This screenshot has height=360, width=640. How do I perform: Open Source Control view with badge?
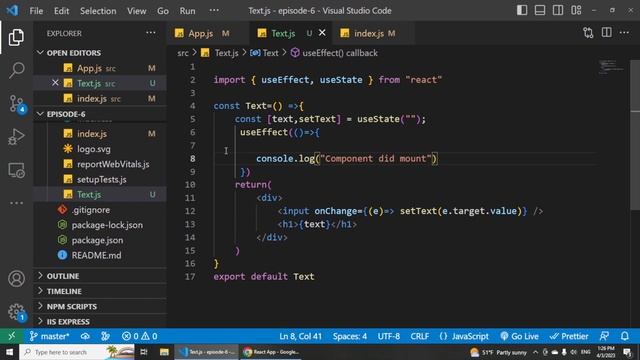point(16,104)
